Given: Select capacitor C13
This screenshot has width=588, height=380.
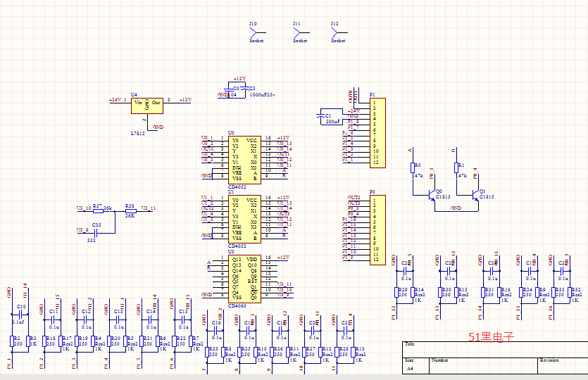Looking at the screenshot, I should pos(118,319).
